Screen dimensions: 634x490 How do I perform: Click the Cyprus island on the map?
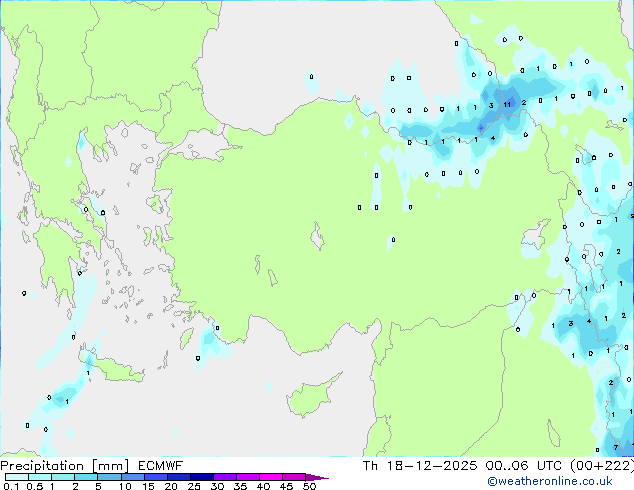point(311,398)
